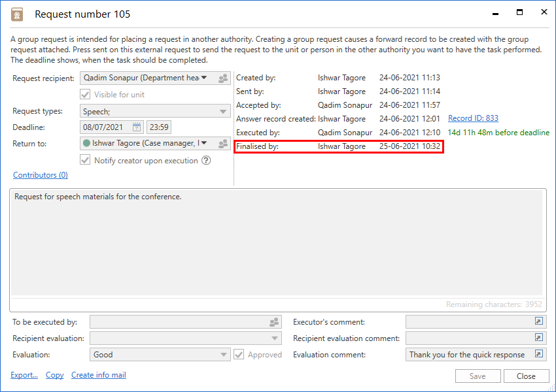
Task: Click the Export... link
Action: click(24, 375)
